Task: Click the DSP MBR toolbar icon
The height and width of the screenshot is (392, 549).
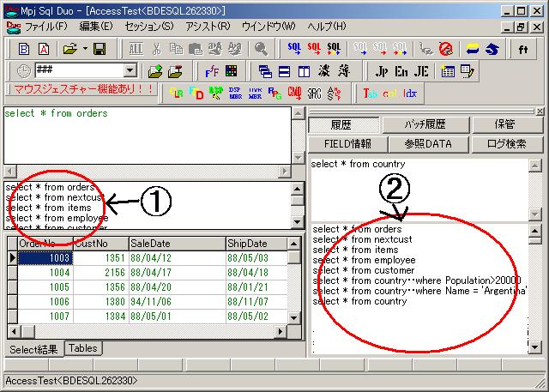Action: tap(236, 93)
